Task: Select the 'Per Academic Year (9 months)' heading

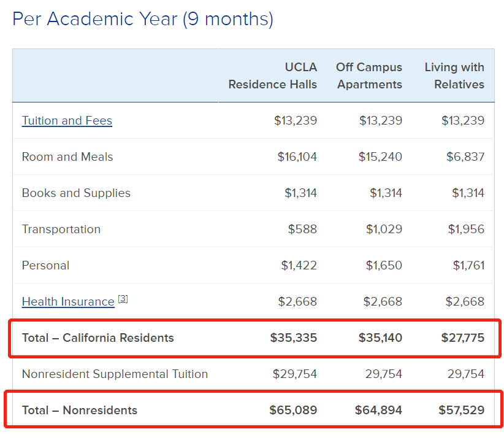Action: pyautogui.click(x=143, y=19)
